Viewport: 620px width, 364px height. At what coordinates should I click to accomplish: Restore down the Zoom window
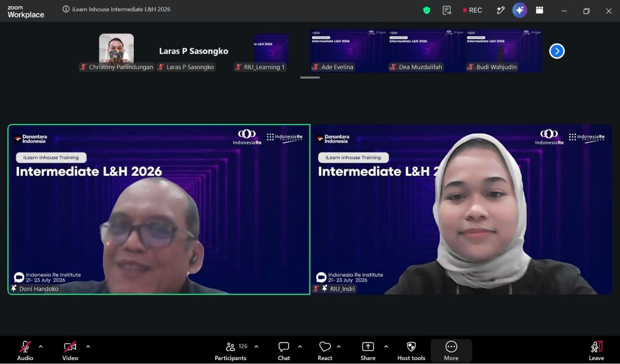587,11
